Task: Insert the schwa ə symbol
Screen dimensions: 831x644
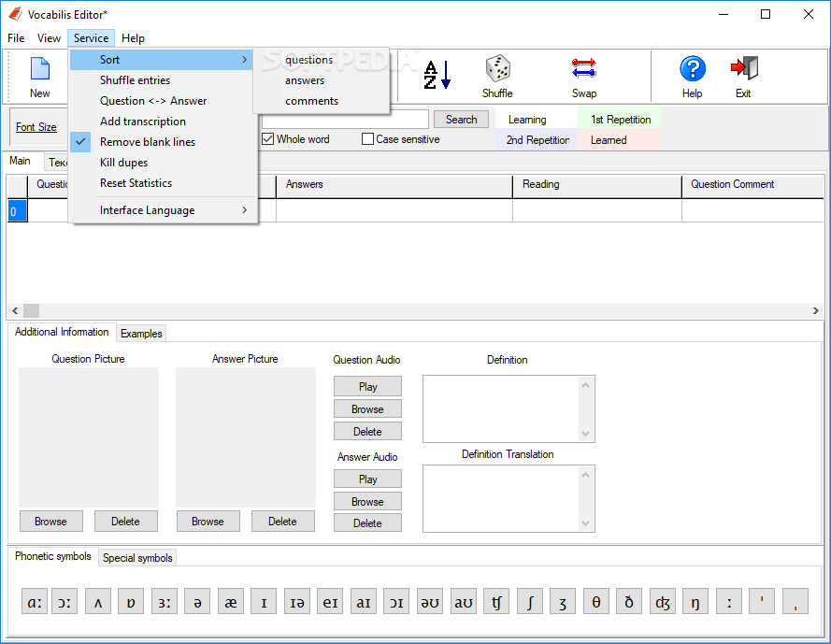Action: tap(197, 601)
